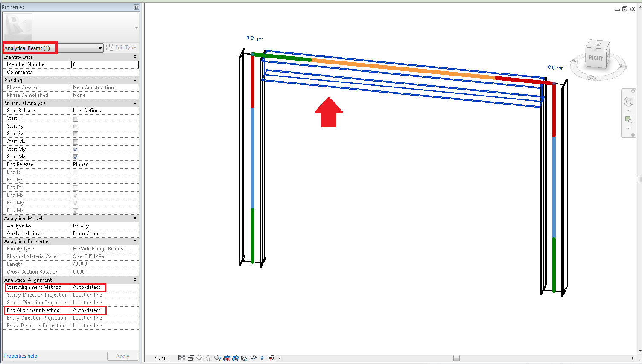642x364 pixels.
Task: Open the Visual Style cube icon
Action: tap(191, 358)
